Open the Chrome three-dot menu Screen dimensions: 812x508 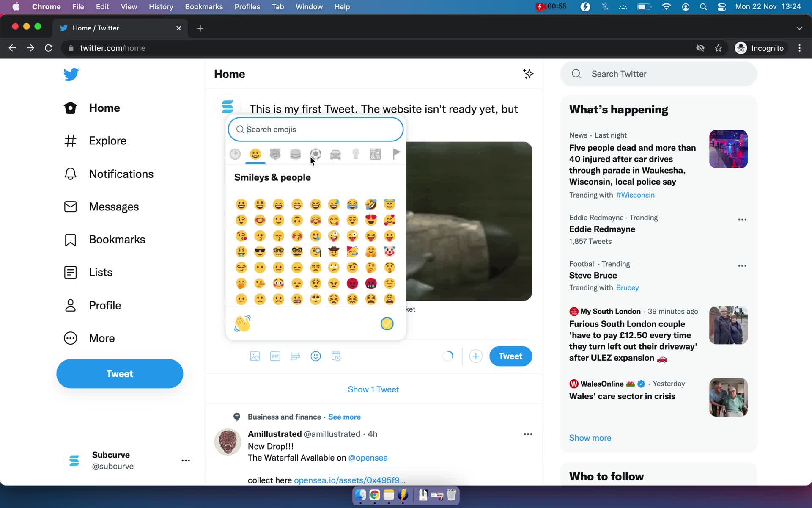(x=799, y=48)
